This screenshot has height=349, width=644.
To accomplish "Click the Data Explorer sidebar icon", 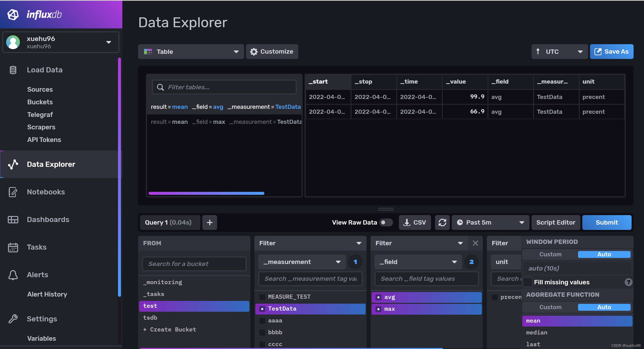I will (x=12, y=164).
